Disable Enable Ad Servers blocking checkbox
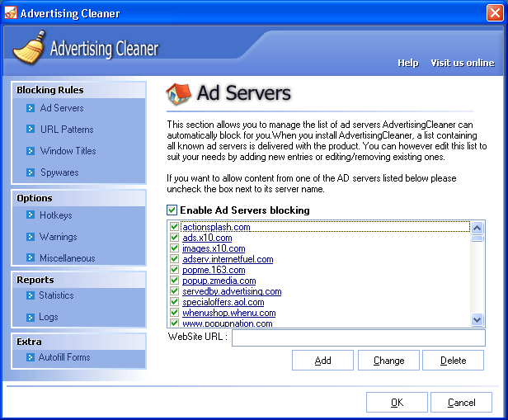This screenshot has height=420, width=508. [172, 210]
